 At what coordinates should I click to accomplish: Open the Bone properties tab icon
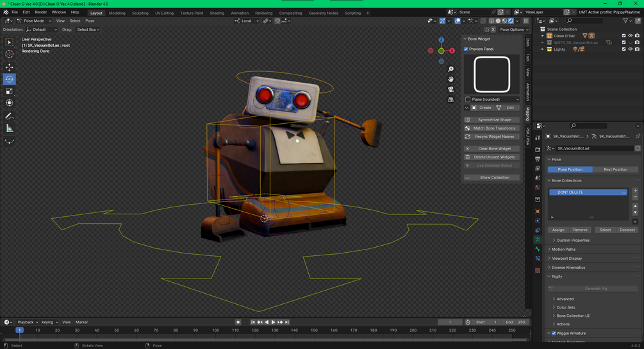(x=538, y=249)
